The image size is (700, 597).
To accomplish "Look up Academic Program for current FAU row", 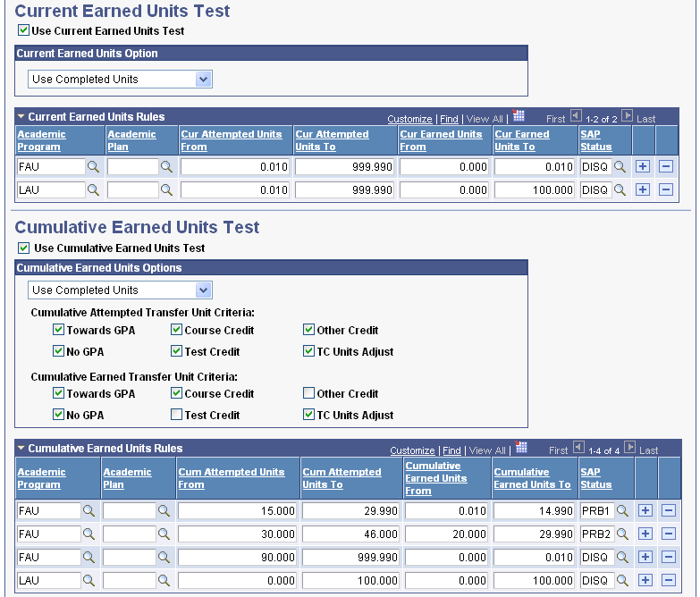I will [93, 167].
